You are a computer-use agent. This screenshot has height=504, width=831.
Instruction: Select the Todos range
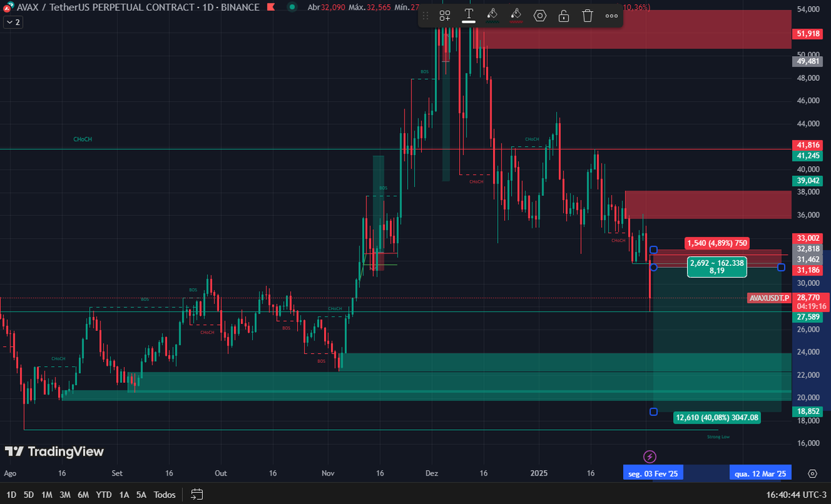tap(164, 494)
